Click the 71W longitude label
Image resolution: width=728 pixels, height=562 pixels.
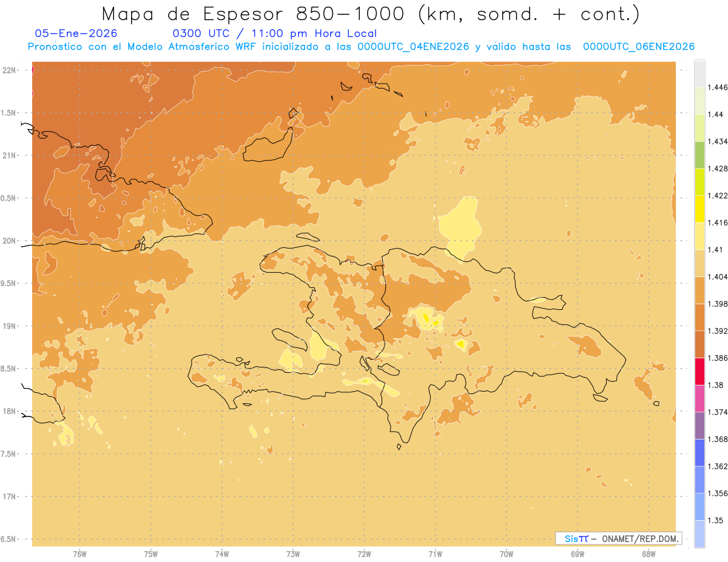point(435,554)
